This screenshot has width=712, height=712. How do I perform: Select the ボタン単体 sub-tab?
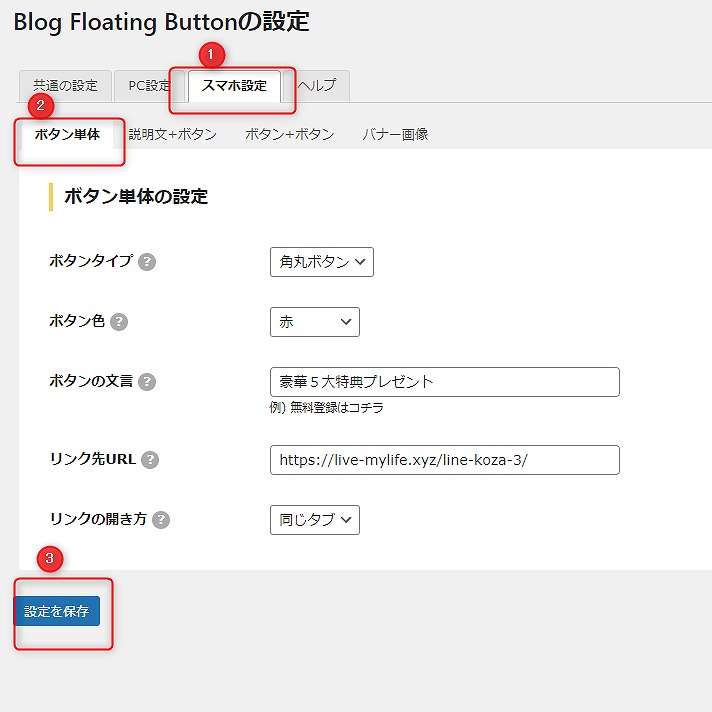pyautogui.click(x=67, y=134)
